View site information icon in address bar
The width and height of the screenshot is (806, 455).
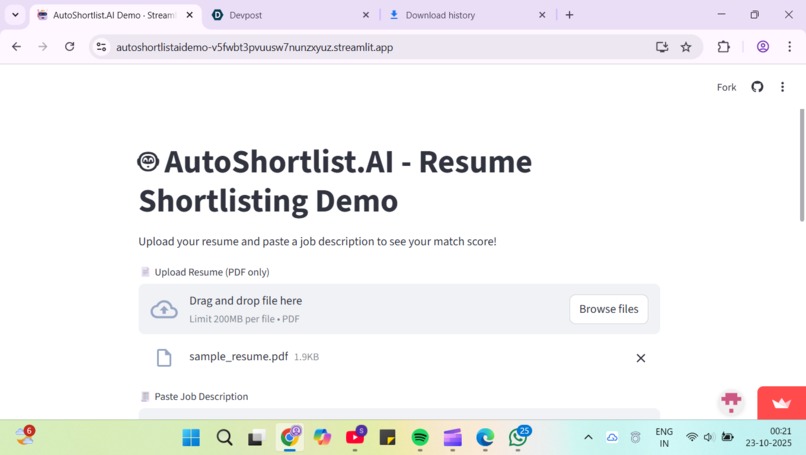point(101,47)
